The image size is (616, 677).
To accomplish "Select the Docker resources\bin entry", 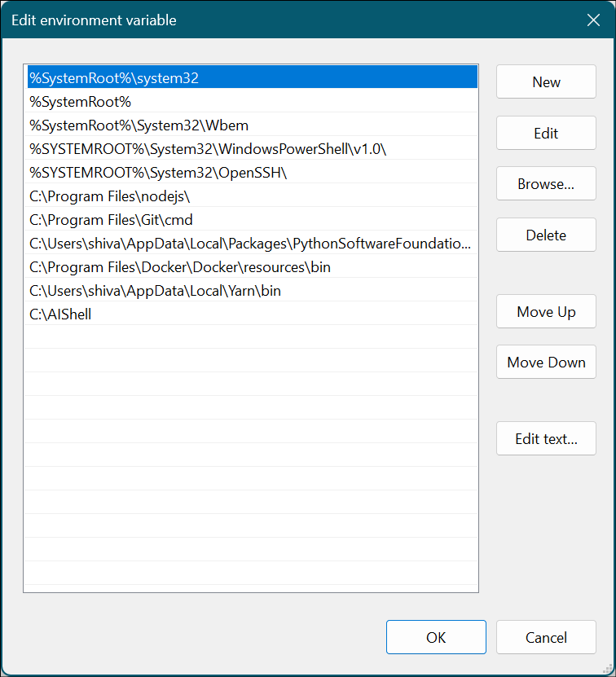I will (x=179, y=267).
